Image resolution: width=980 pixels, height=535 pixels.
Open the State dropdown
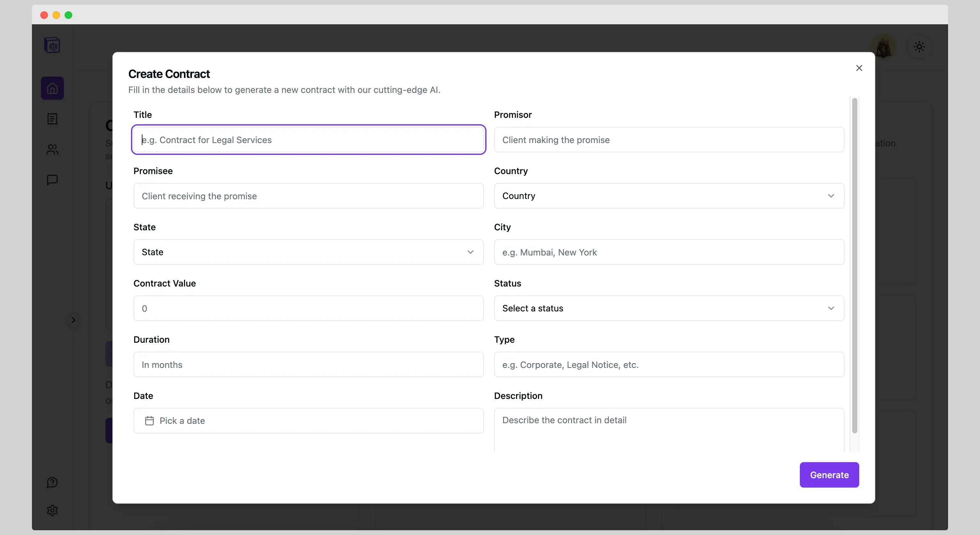coord(308,252)
